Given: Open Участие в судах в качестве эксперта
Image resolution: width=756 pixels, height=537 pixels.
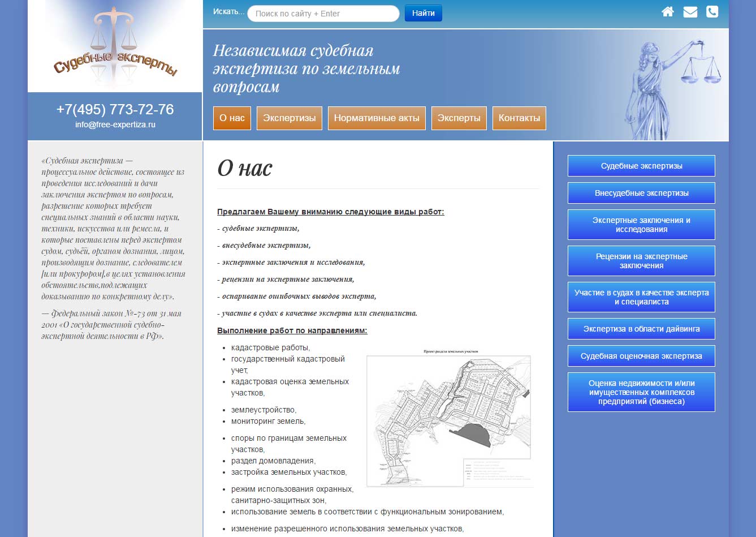Looking at the screenshot, I should (641, 297).
